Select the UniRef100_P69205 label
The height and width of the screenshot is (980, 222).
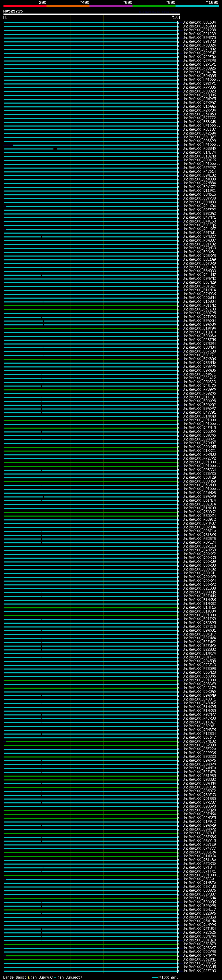point(199,394)
